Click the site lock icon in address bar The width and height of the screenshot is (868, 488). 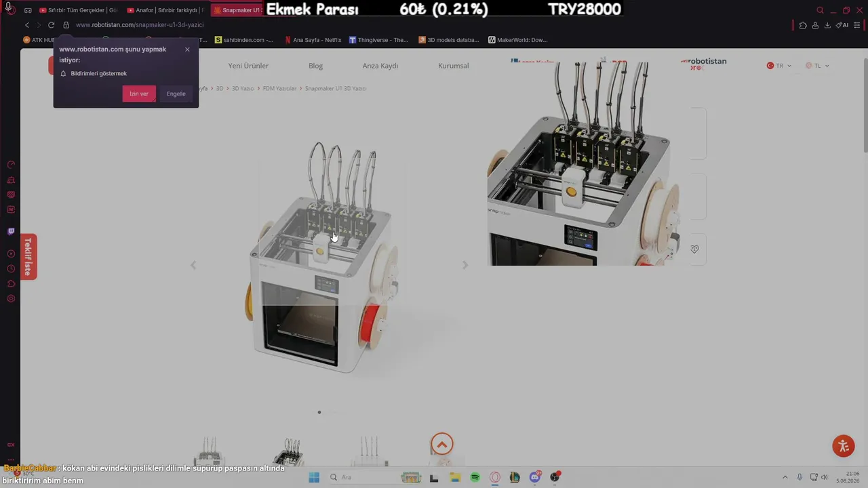coord(66,25)
